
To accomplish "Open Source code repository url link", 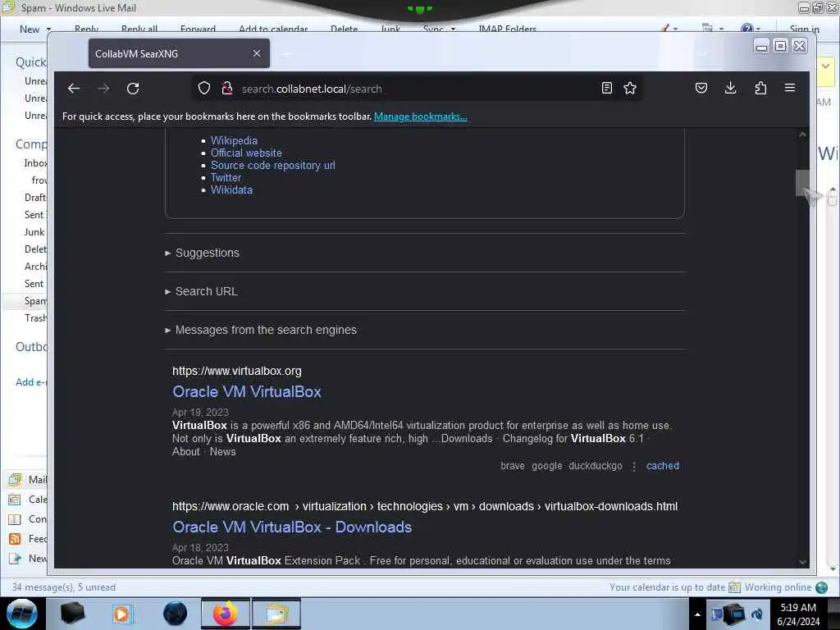I will pos(272,165).
